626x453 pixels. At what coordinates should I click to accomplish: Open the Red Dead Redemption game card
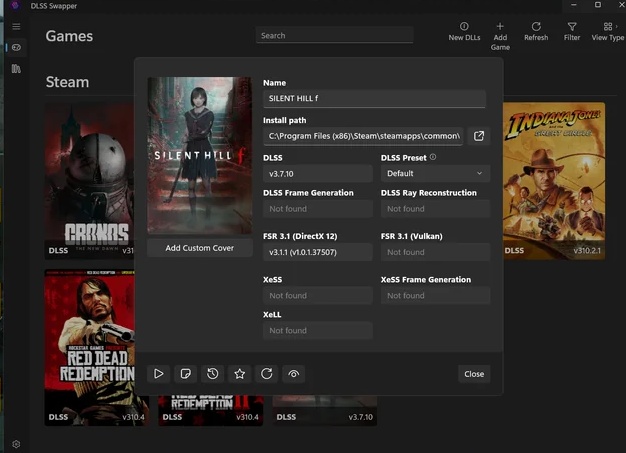click(89, 347)
